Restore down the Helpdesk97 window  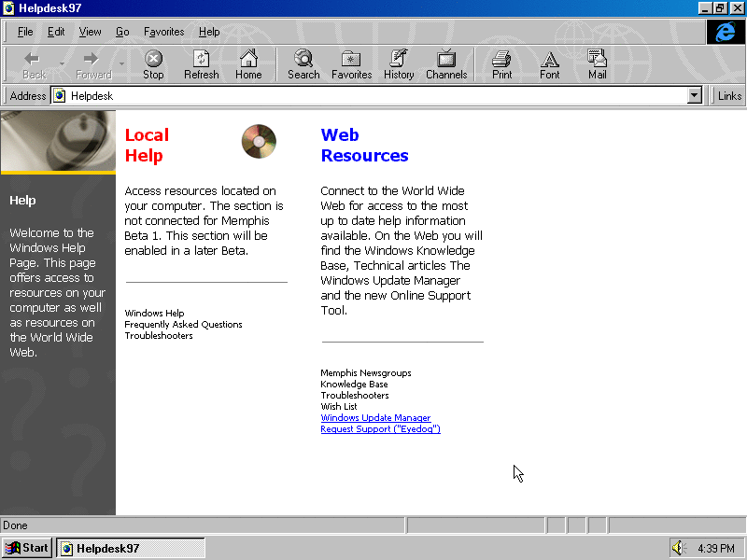[720, 8]
